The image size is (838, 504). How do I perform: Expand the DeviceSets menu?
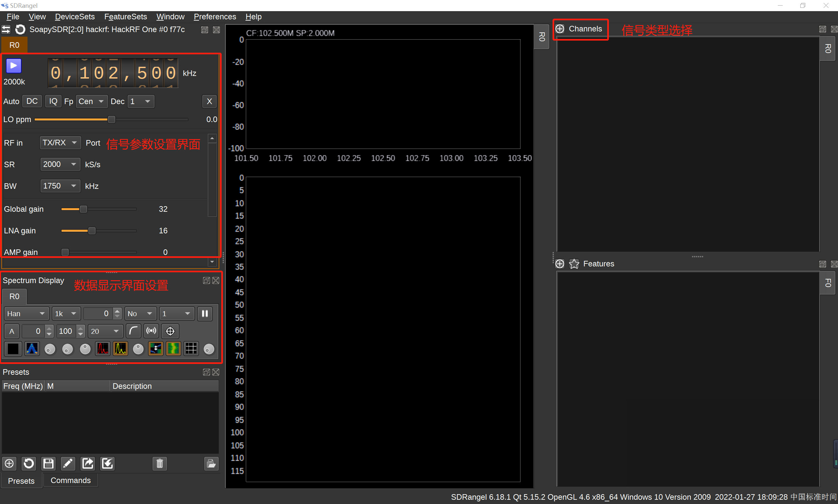click(x=73, y=16)
